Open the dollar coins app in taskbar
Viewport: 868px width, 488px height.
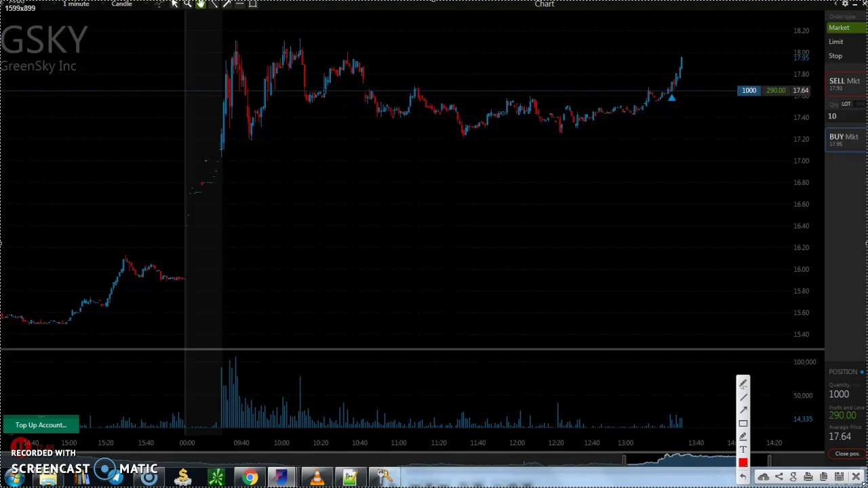[x=183, y=478]
